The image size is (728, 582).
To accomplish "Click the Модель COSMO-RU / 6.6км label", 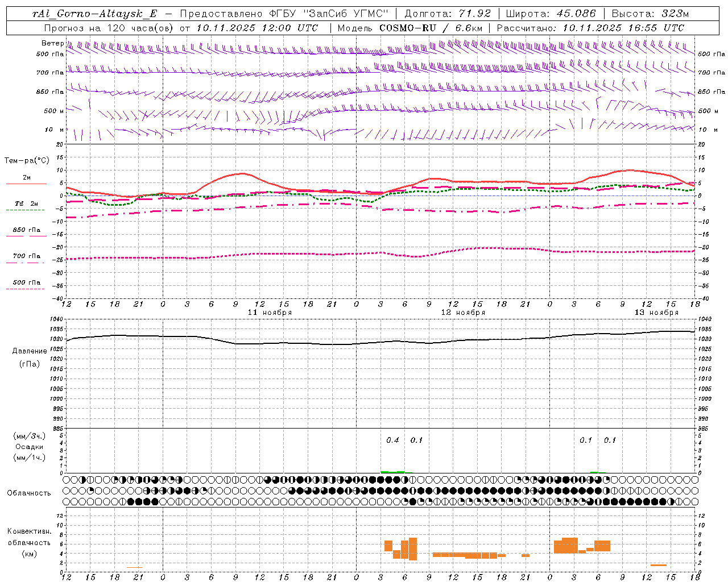I will (409, 27).
